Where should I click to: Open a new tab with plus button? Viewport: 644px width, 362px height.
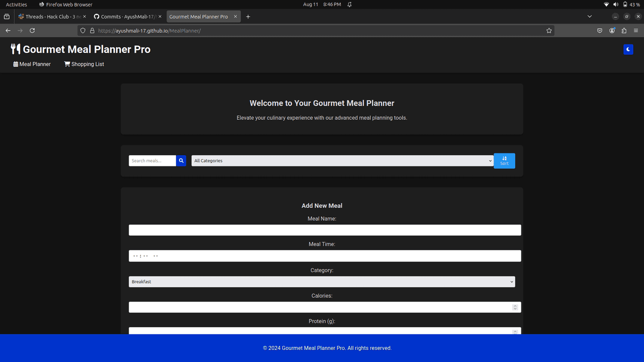[248, 17]
